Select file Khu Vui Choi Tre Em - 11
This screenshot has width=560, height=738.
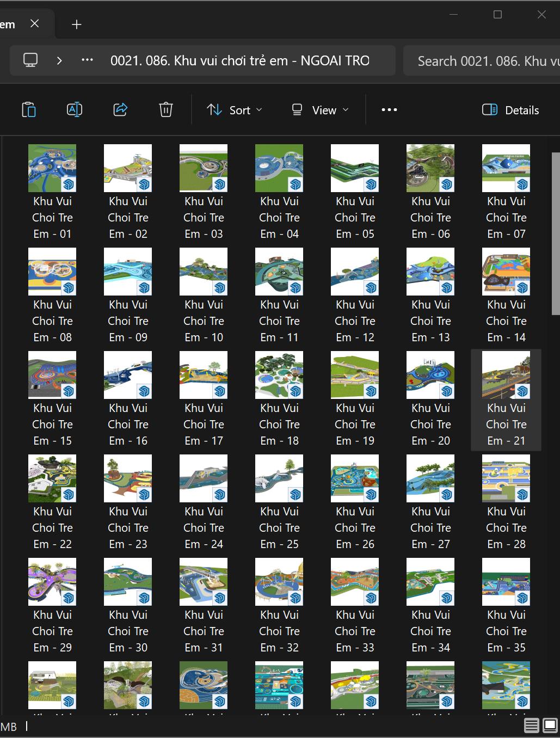point(279,295)
